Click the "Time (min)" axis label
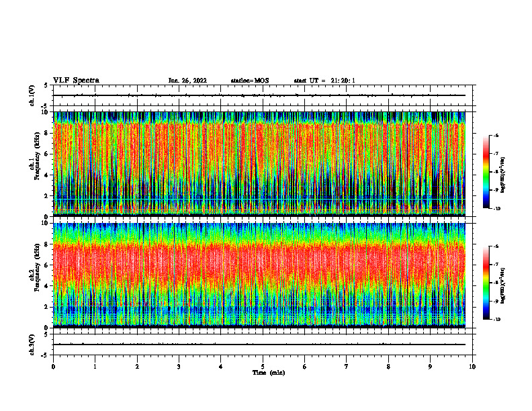The height and width of the screenshot is (411, 532). pos(269,373)
